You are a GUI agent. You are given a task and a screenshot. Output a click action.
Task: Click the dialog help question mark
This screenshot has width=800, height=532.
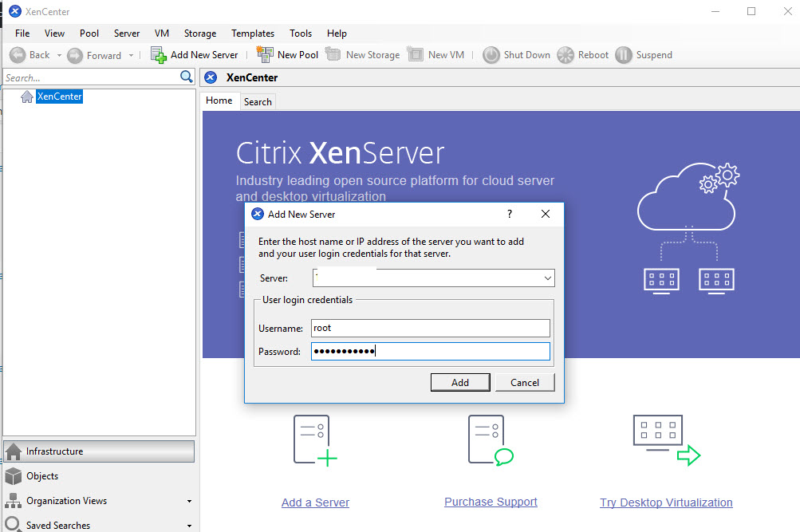[x=510, y=214]
